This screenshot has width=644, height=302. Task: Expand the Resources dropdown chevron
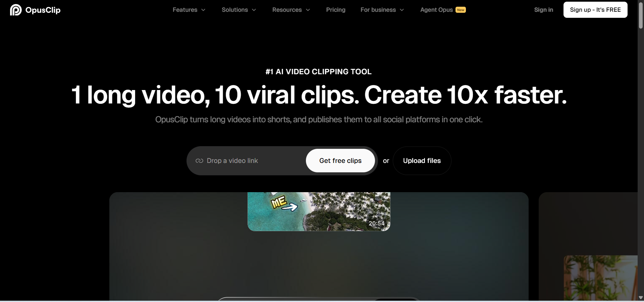click(x=308, y=10)
